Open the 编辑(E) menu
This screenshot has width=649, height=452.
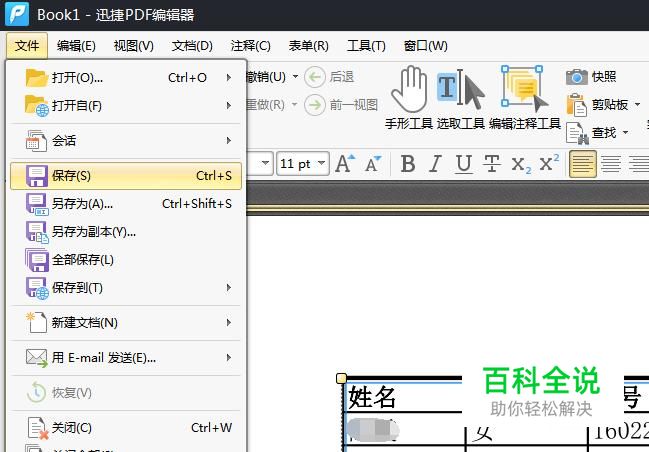click(76, 46)
